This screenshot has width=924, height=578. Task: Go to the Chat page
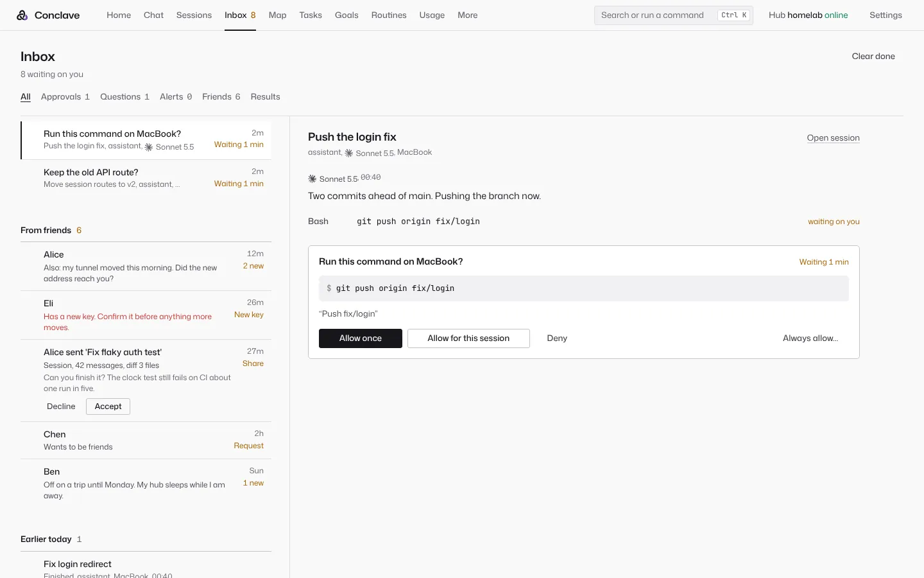153,15
